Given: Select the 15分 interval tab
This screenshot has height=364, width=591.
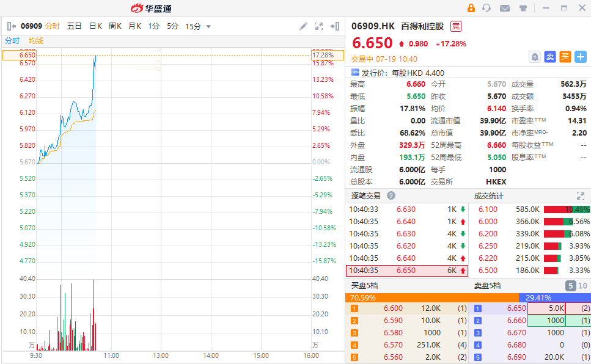Looking at the screenshot, I should pos(193,26).
